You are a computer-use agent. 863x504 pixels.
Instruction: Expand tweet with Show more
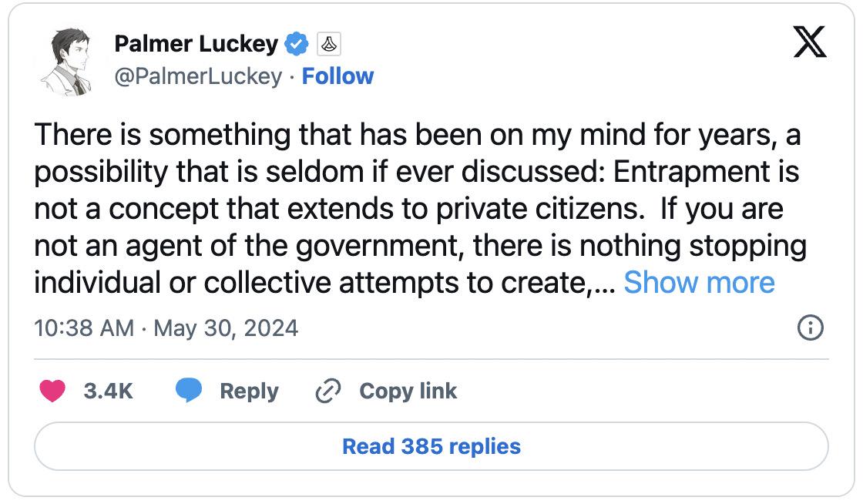tap(699, 283)
